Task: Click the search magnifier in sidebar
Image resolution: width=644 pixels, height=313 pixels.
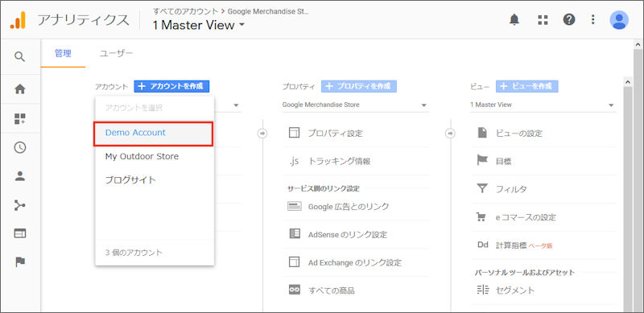Action: [x=19, y=56]
